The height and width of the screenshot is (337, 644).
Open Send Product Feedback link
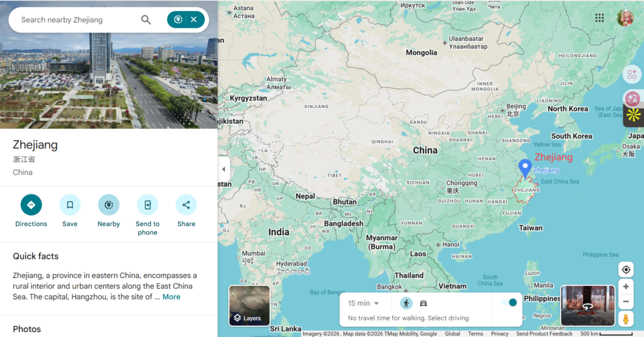click(x=544, y=334)
